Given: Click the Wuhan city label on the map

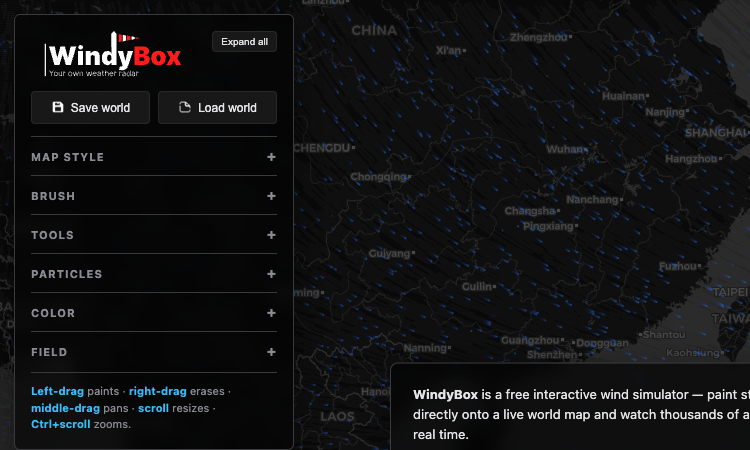Looking at the screenshot, I should tap(564, 149).
